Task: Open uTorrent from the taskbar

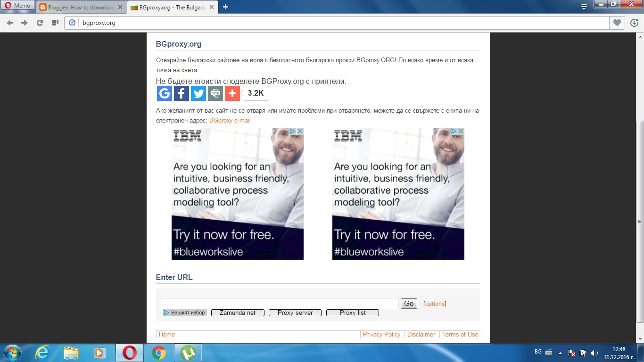Action: (x=188, y=353)
